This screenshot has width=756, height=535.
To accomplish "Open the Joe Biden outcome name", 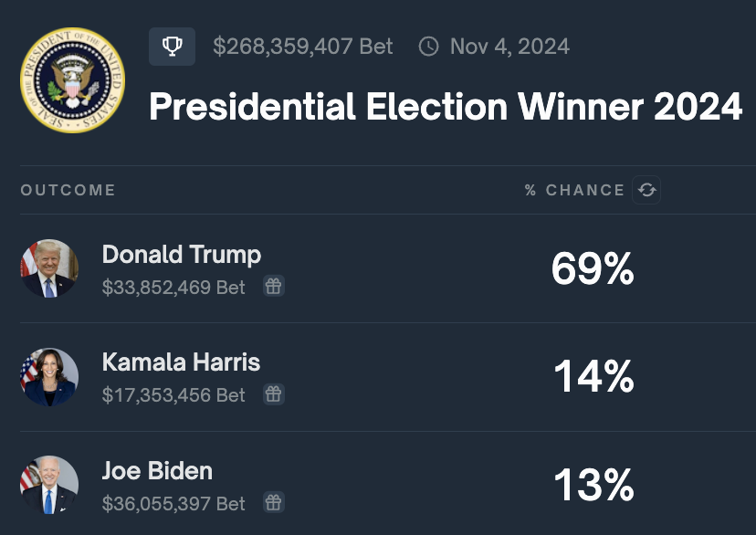I will click(157, 471).
